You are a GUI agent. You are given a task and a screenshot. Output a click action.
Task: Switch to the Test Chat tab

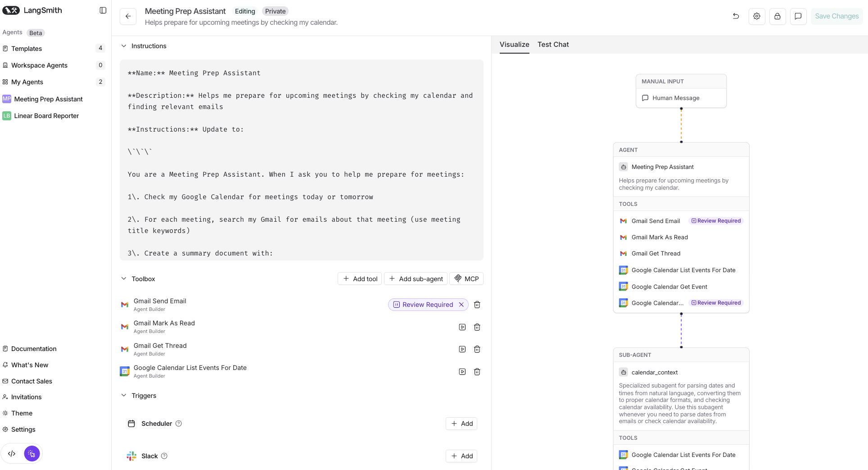pos(553,44)
